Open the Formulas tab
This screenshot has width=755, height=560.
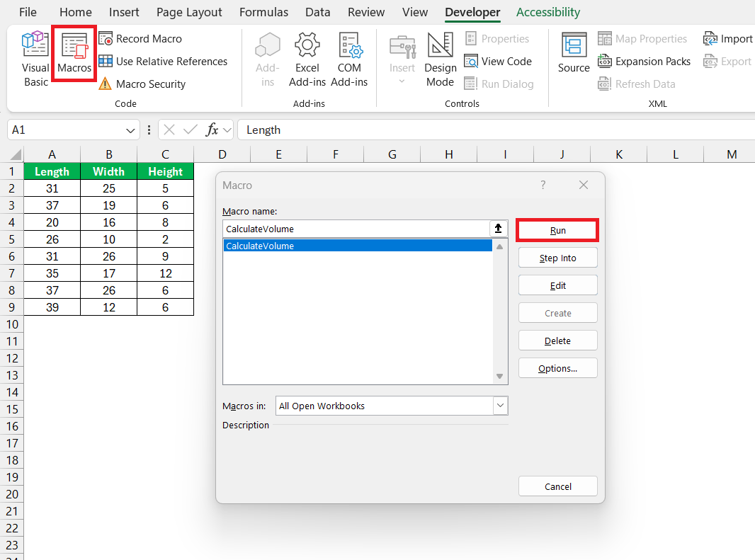(x=264, y=12)
